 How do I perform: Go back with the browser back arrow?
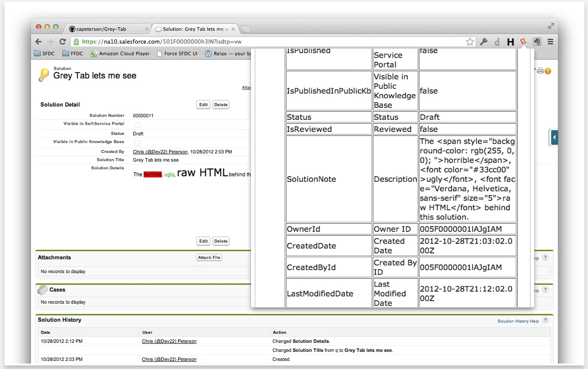[x=39, y=42]
